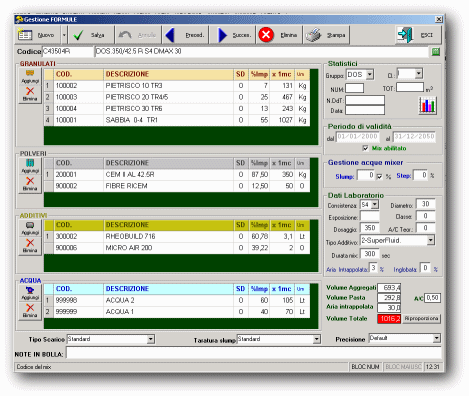Expand the Gruppo DOS dropdown
The width and height of the screenshot is (469, 396).
click(x=370, y=75)
